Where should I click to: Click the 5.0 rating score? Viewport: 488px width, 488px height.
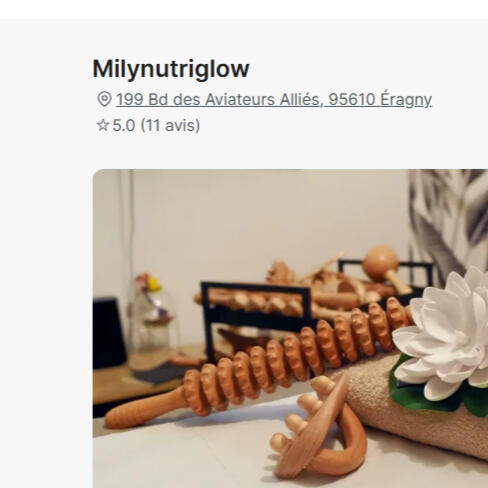124,125
